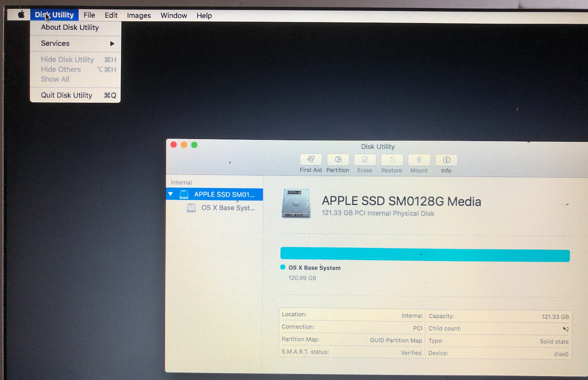Click the Internal location value
The width and height of the screenshot is (588, 380).
tap(412, 316)
